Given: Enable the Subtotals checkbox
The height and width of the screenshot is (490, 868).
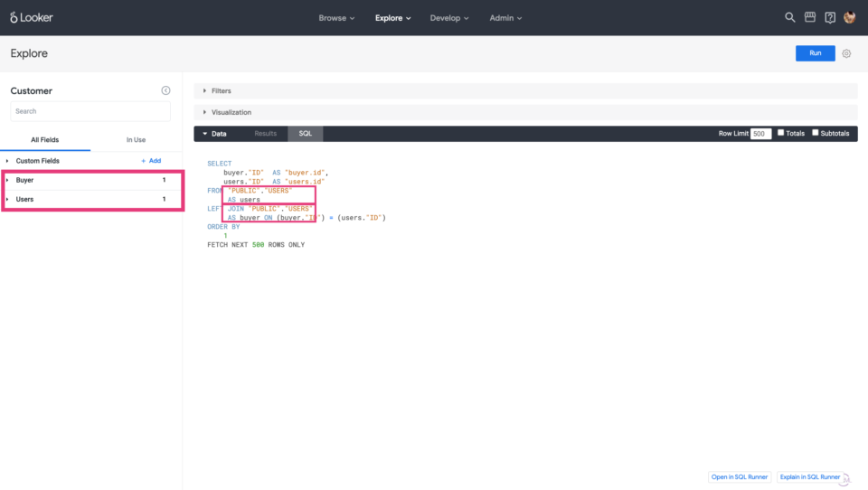Looking at the screenshot, I should (x=816, y=133).
